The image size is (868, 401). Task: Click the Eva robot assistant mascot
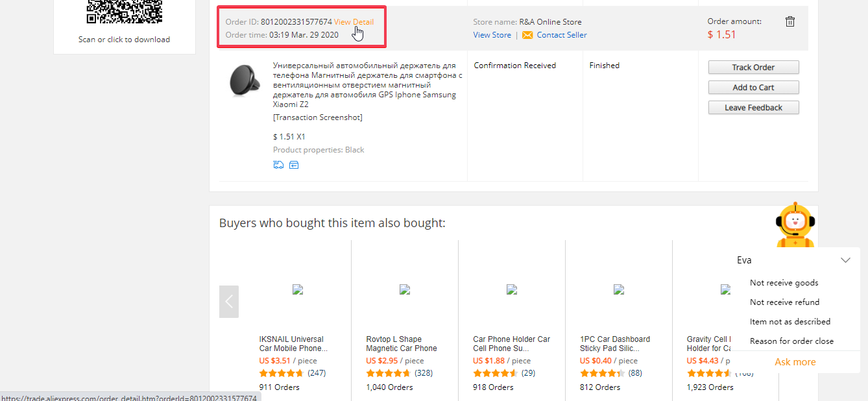click(x=795, y=225)
